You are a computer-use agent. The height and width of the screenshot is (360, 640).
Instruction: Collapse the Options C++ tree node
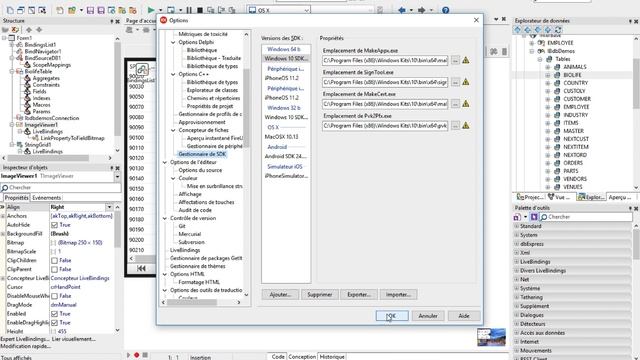tap(173, 74)
